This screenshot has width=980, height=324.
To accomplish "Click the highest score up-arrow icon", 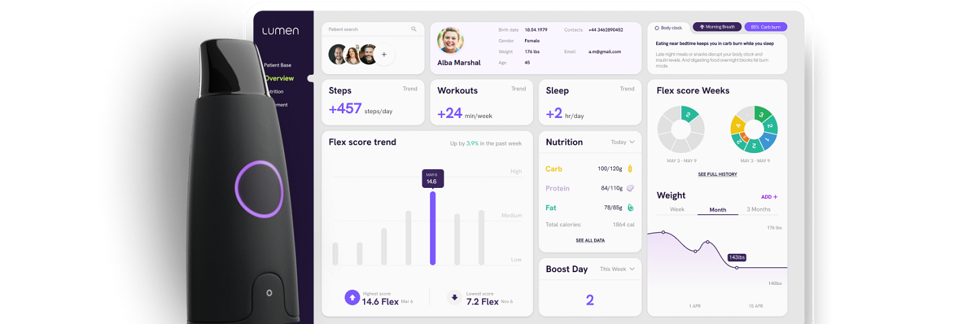I will point(352,298).
